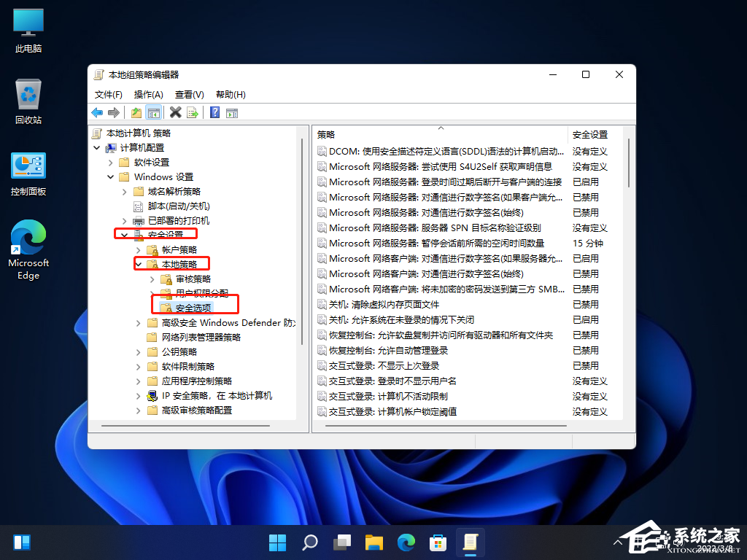Click the Export List toolbar icon
747x560 pixels.
193,112
